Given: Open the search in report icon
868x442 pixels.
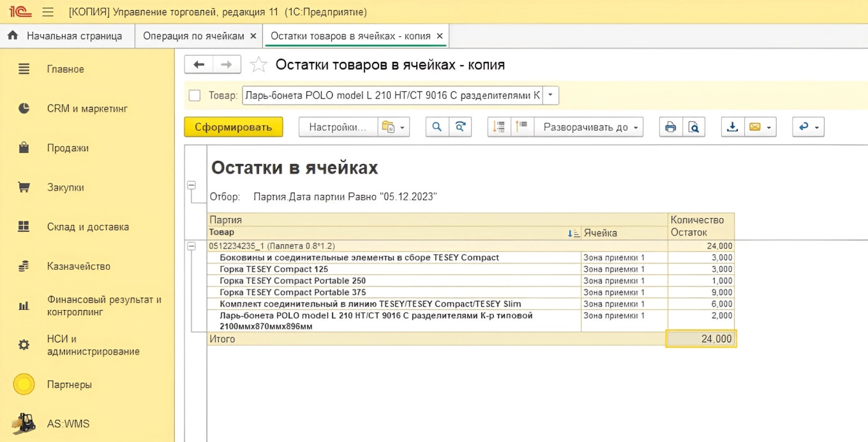Looking at the screenshot, I should coord(437,126).
